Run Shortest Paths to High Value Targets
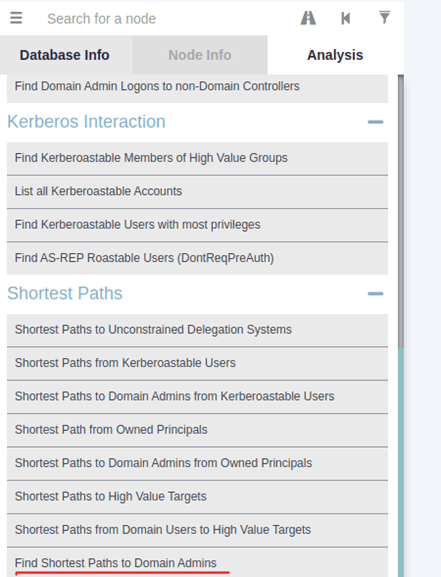441x577 pixels. (x=197, y=497)
